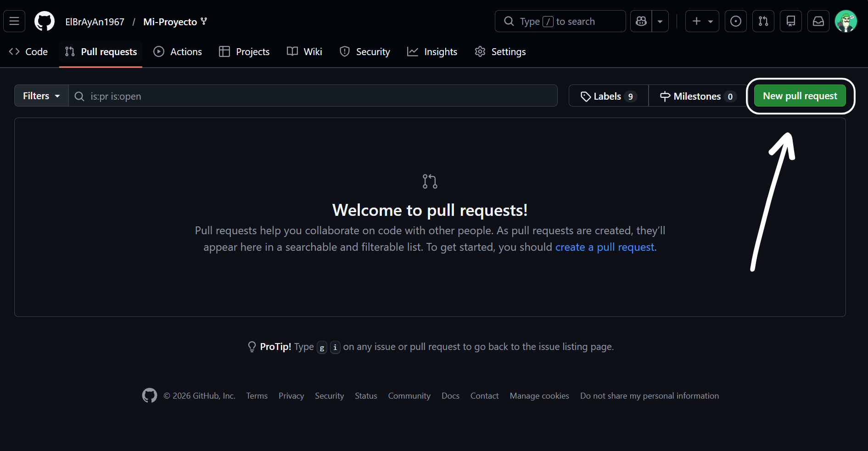Open the repository Security tab

tap(364, 52)
